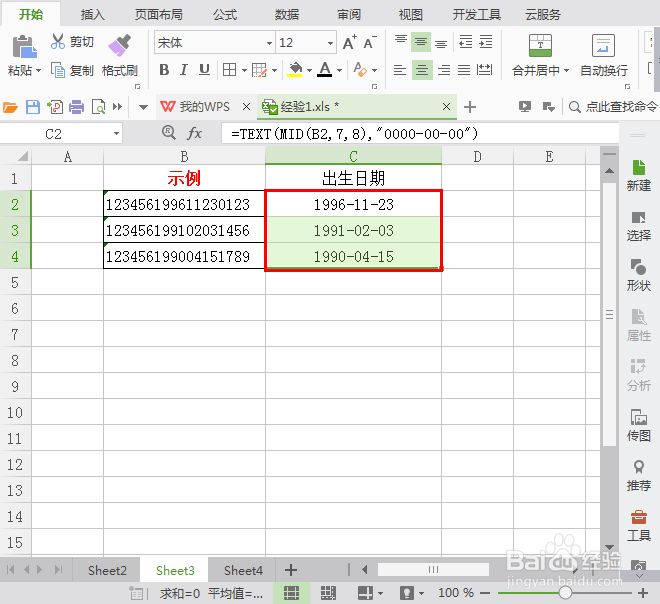
Task: Click the Wrap Text icon
Action: coord(603,45)
